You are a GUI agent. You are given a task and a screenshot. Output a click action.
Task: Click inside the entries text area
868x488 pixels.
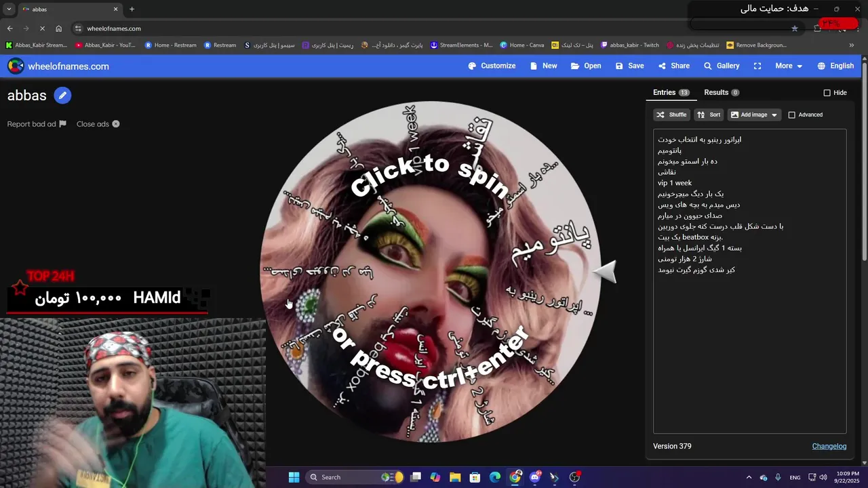click(x=749, y=281)
